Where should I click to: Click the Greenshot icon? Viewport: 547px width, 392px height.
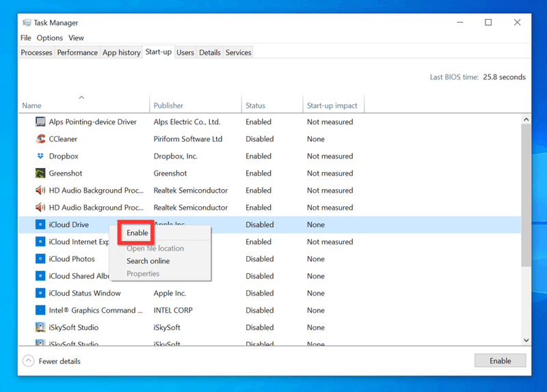(40, 173)
